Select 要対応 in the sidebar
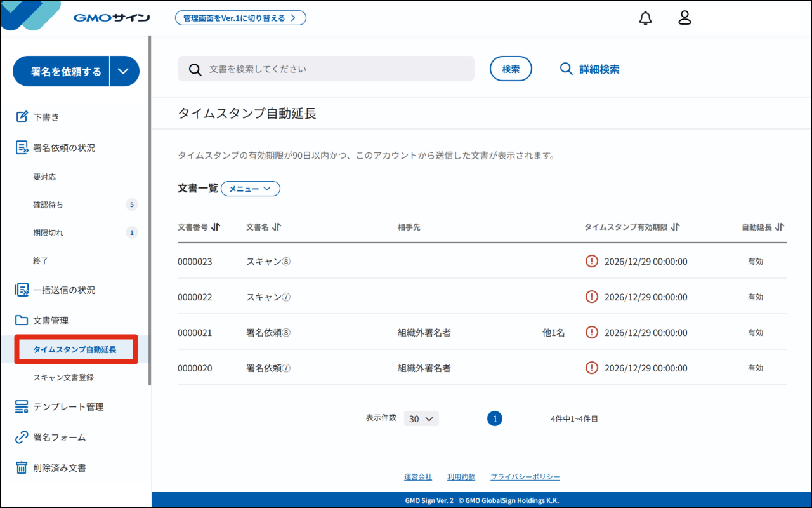The image size is (812, 508). click(x=44, y=177)
